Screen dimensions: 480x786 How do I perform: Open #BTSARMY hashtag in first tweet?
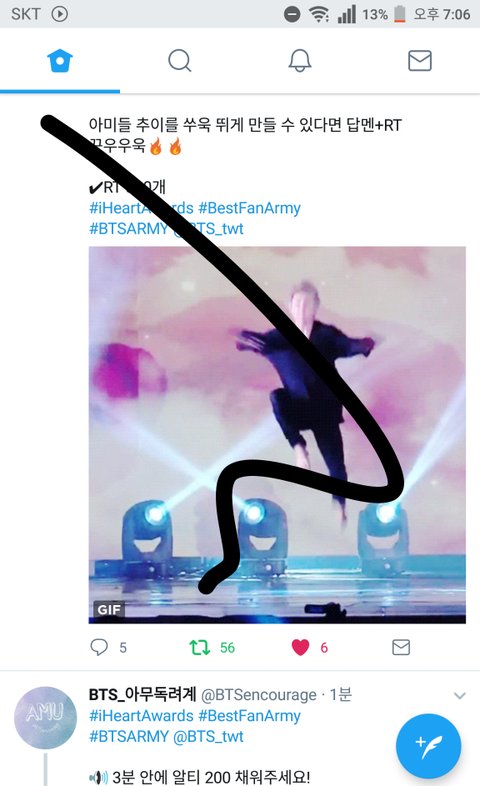coord(128,229)
